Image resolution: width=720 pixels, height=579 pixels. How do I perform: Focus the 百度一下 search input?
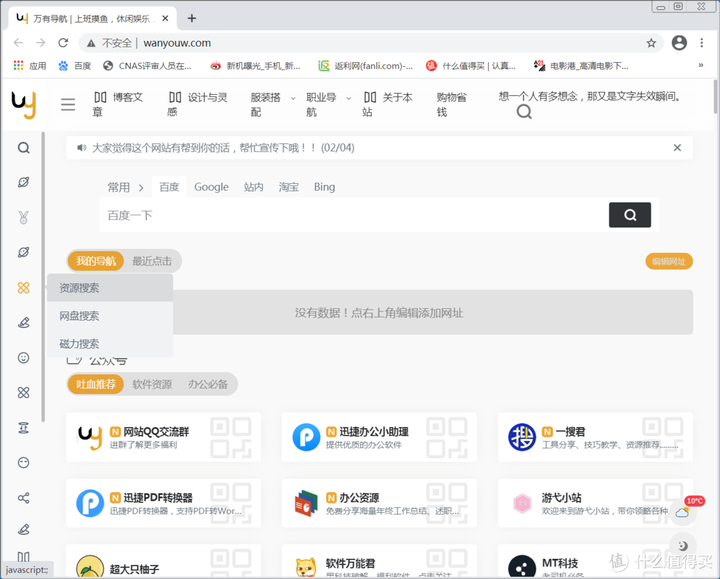354,215
